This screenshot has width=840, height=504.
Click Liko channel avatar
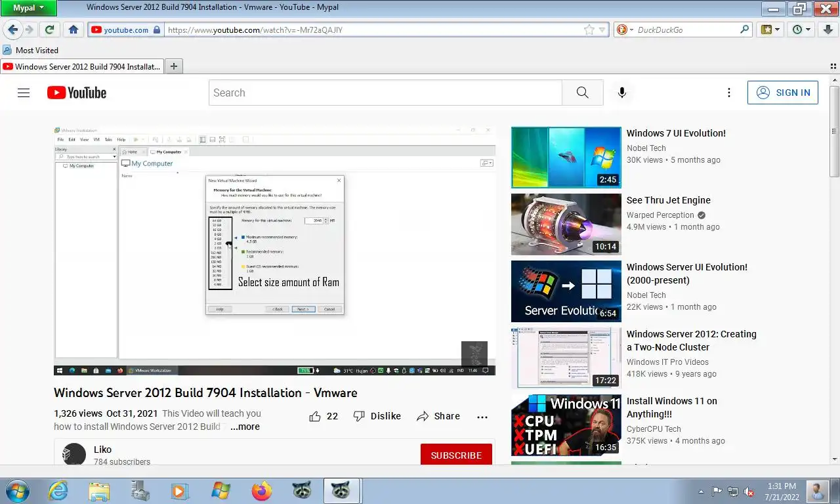(x=74, y=454)
